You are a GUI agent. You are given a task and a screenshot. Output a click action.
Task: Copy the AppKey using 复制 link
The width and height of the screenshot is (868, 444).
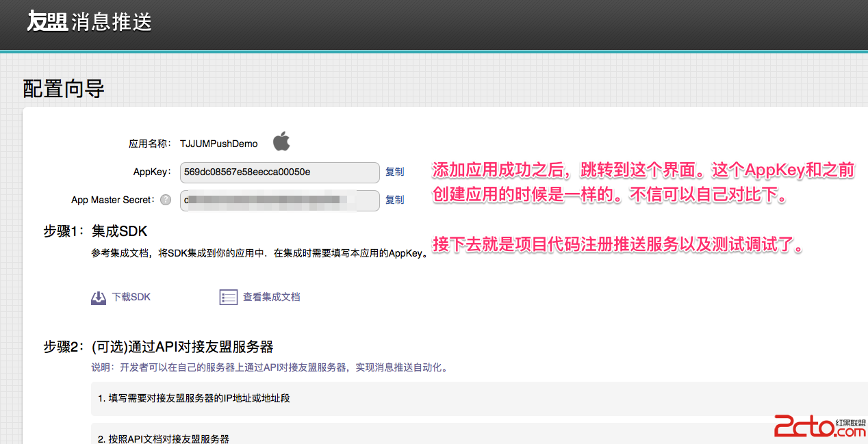(394, 172)
